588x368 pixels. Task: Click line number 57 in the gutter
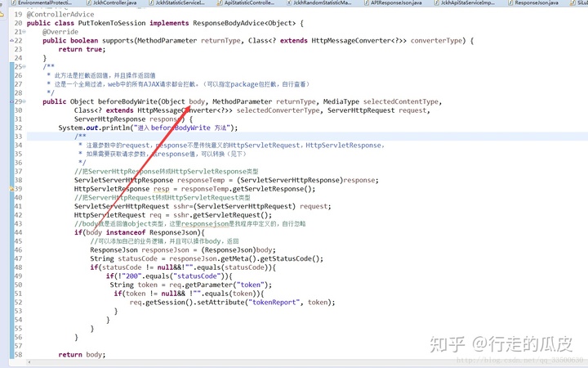point(18,346)
